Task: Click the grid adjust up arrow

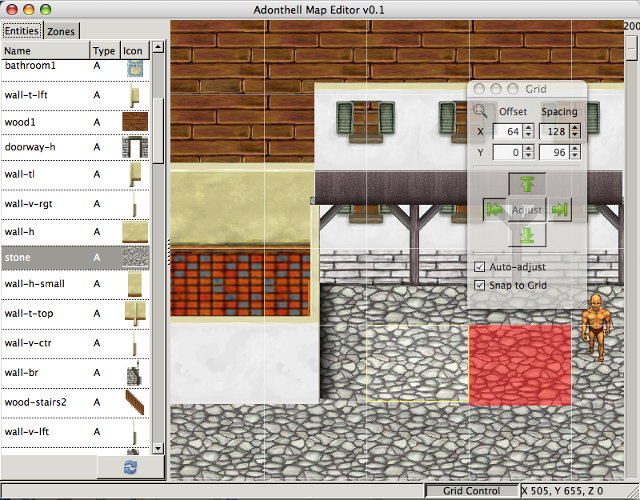Action: pyautogui.click(x=527, y=184)
